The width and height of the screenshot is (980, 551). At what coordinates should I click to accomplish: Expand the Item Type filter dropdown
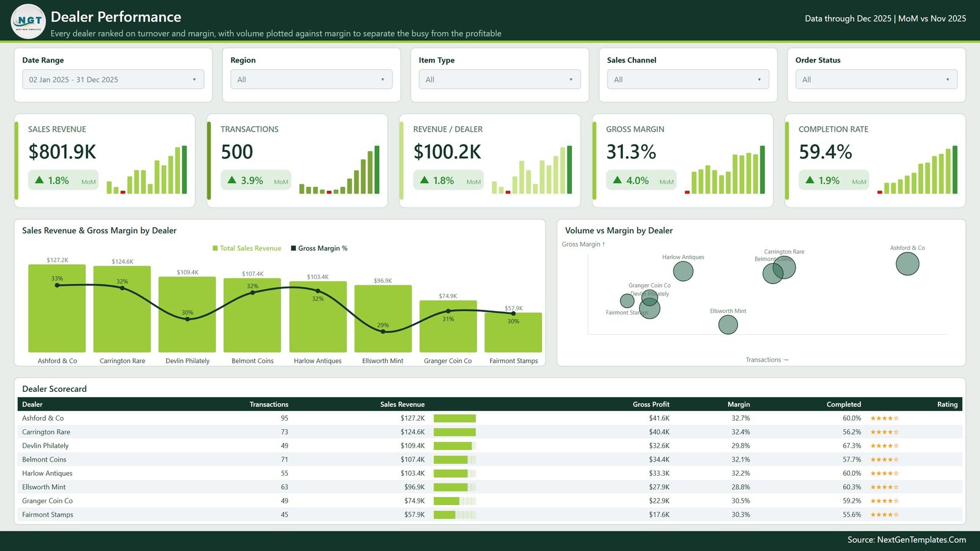[500, 80]
